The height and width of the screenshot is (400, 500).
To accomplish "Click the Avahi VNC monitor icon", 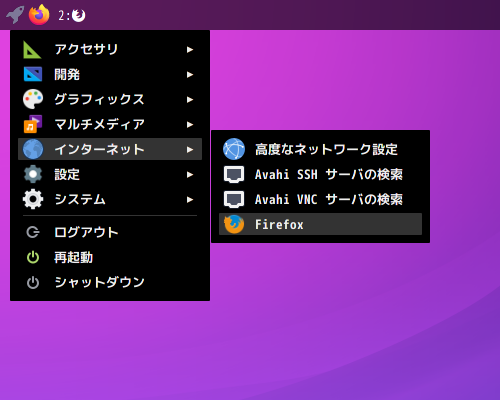I will (x=234, y=199).
